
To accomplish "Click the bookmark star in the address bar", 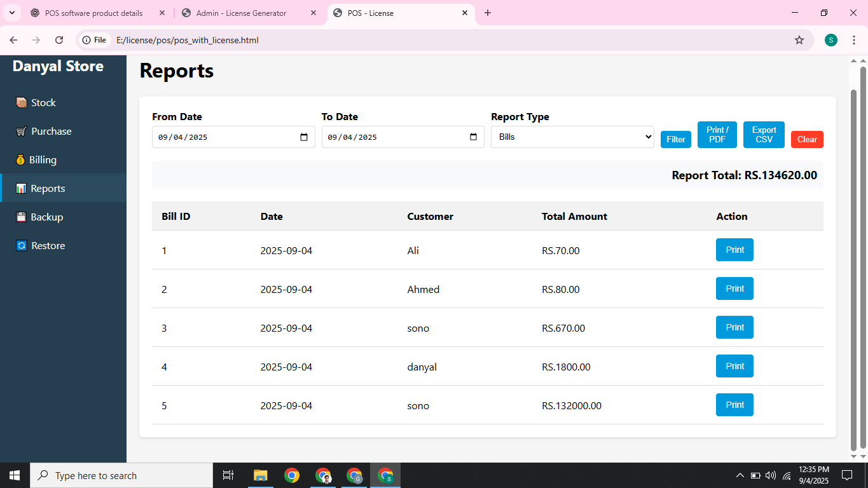I will click(x=799, y=39).
